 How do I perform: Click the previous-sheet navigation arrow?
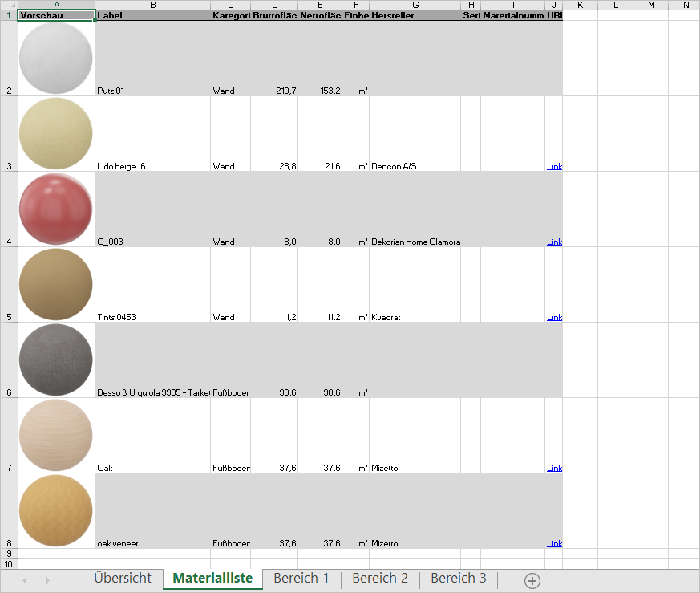(x=24, y=579)
